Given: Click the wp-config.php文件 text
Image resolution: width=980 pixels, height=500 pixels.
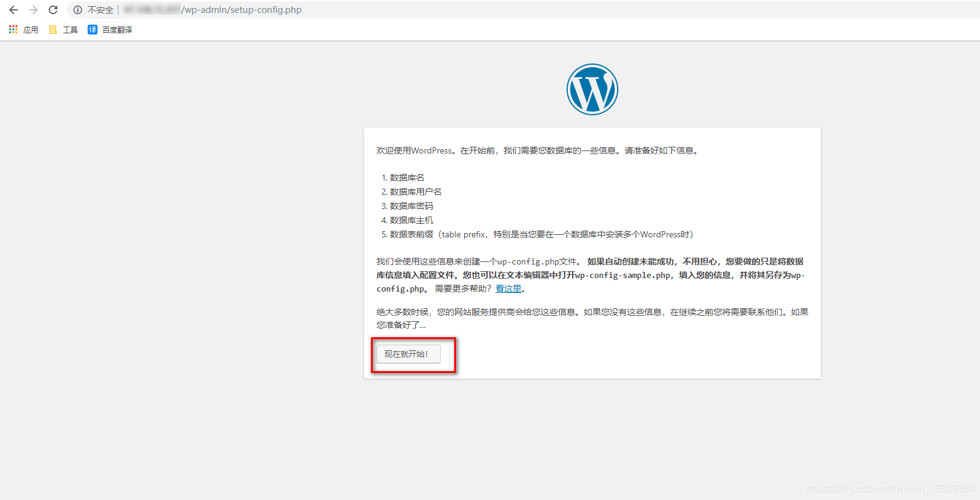Looking at the screenshot, I should [538, 261].
